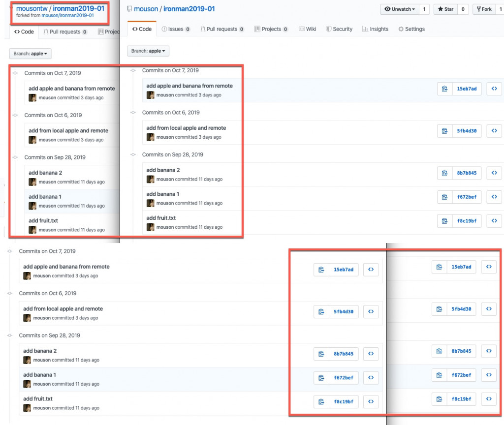The height and width of the screenshot is (425, 504).
Task: Open hash 15eb7ad in mouson repo top panel
Action: pyautogui.click(x=467, y=89)
